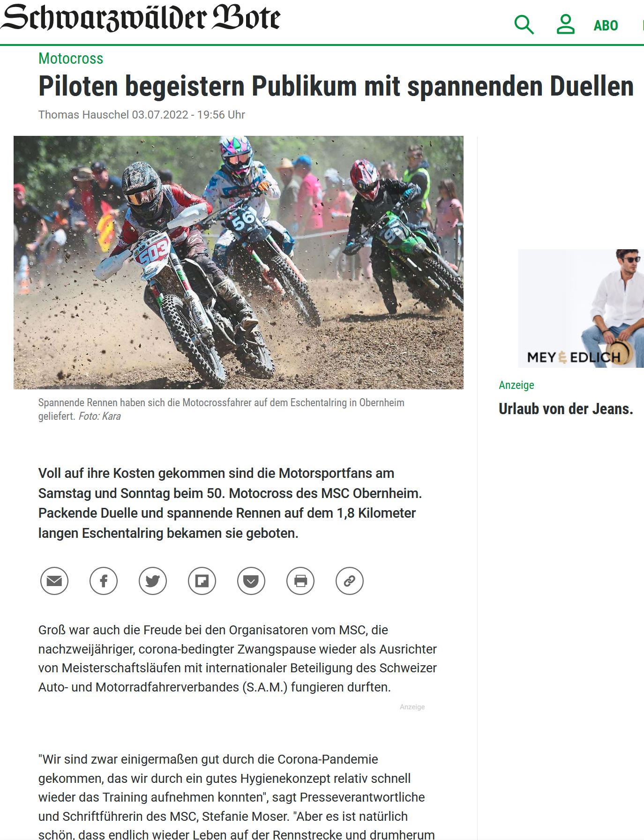Click author name Thomas Hauschel
The height and width of the screenshot is (840, 644).
(x=83, y=115)
